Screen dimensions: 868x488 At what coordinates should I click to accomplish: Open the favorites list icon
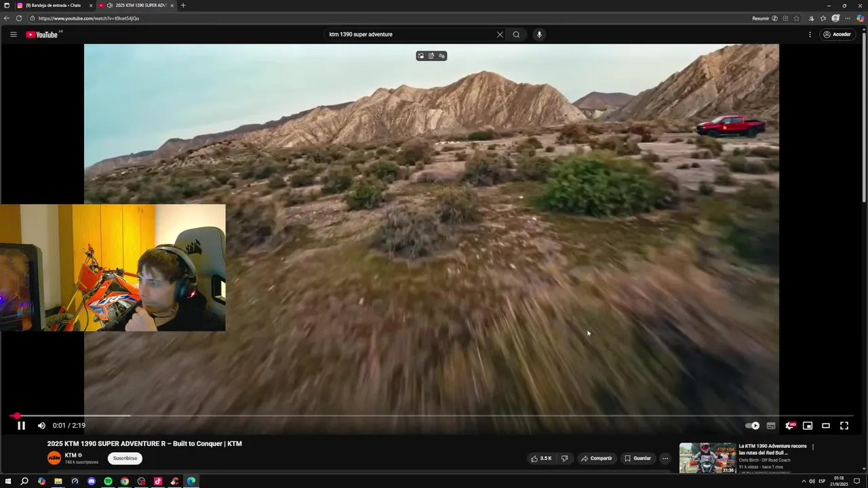pyautogui.click(x=823, y=18)
